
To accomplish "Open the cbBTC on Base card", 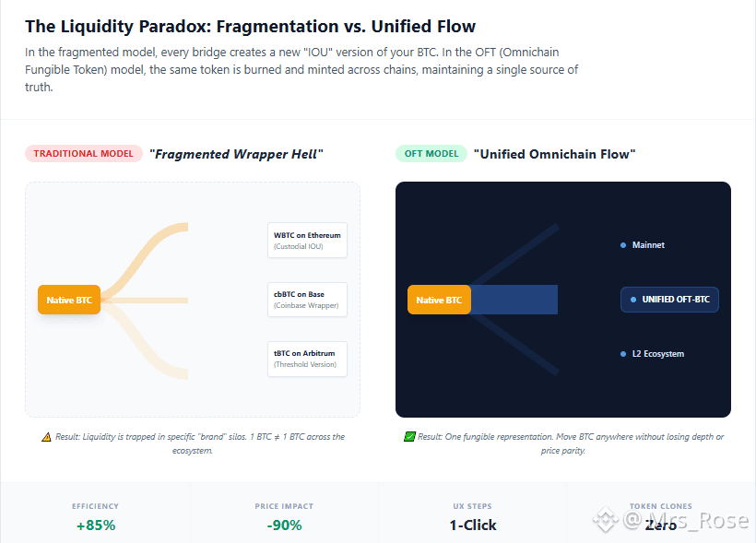I will point(307,300).
